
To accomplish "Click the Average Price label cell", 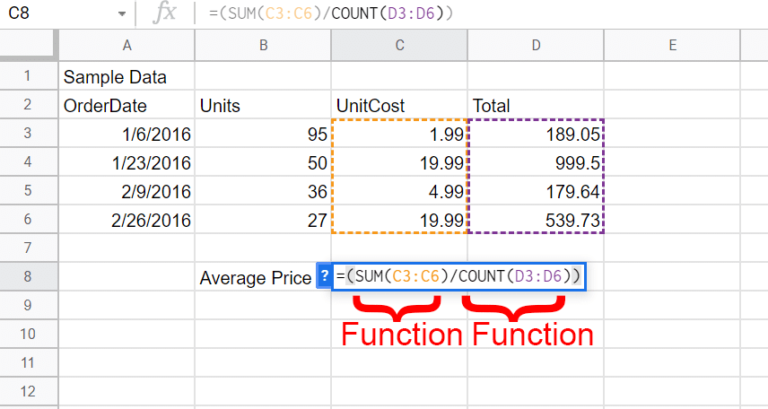I will (x=256, y=277).
